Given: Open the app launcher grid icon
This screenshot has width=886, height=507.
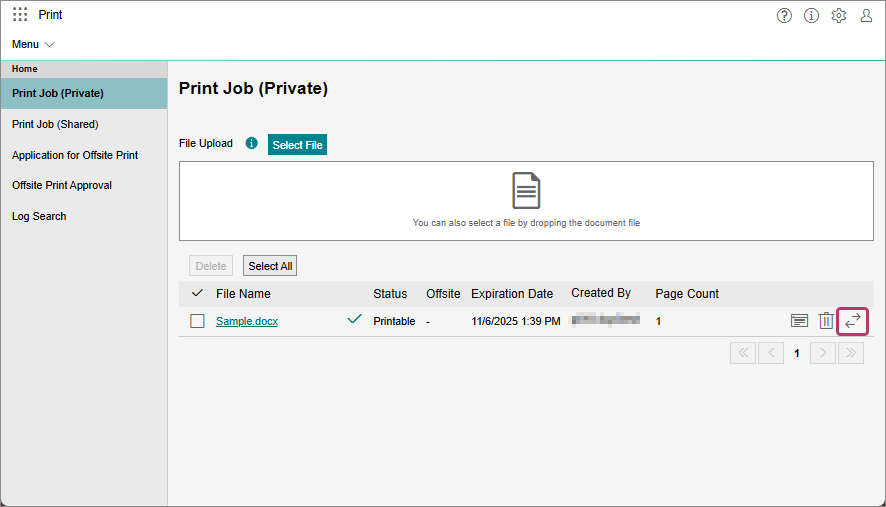Looking at the screenshot, I should pyautogui.click(x=20, y=15).
